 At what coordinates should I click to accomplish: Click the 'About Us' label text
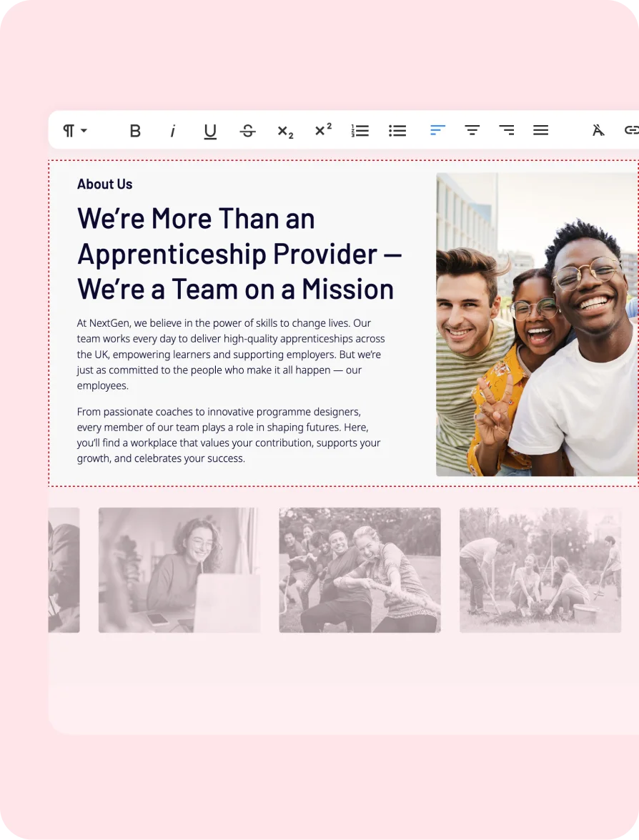pos(105,184)
